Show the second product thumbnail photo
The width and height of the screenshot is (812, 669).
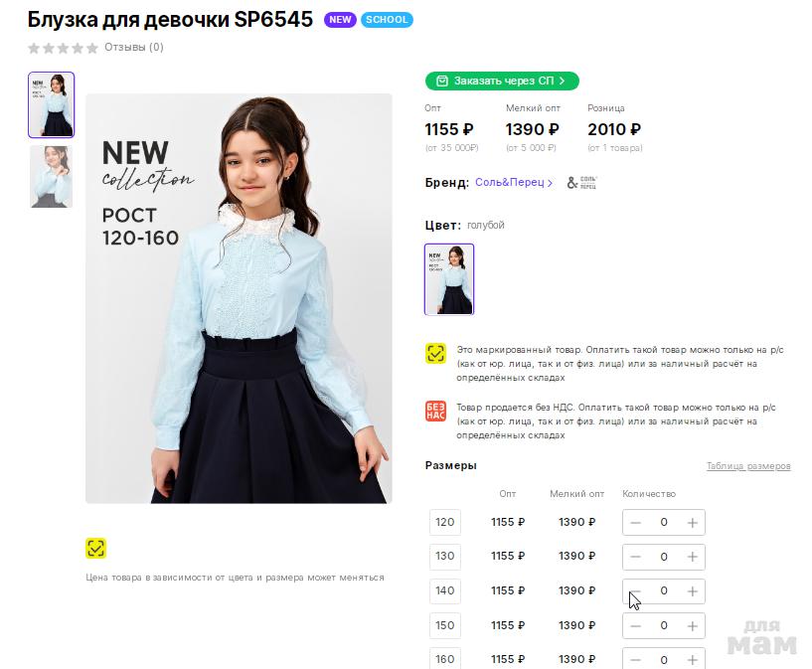point(52,177)
